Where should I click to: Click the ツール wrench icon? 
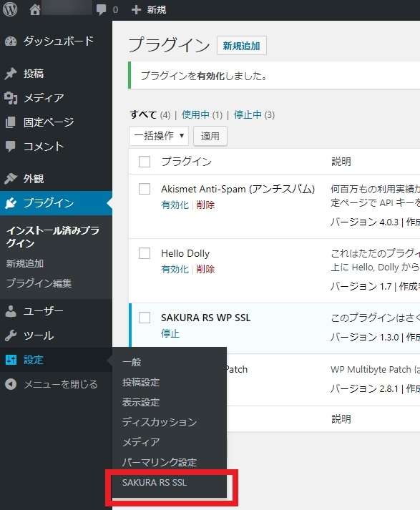point(11,335)
